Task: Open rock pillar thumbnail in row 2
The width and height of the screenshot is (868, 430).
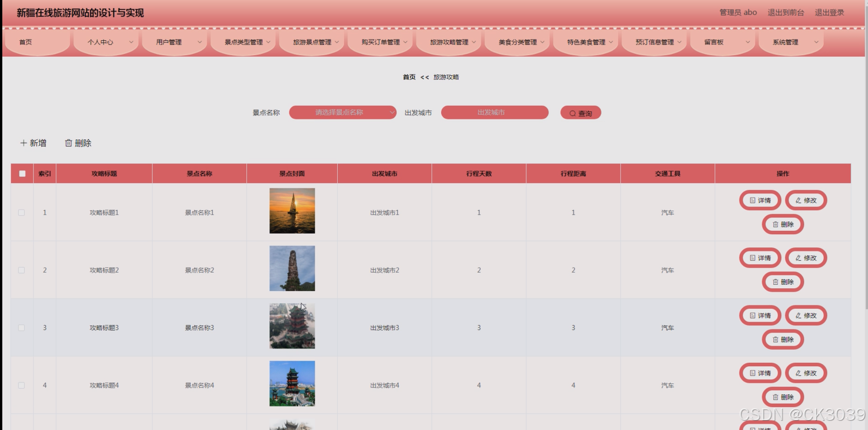Action: [x=292, y=269]
